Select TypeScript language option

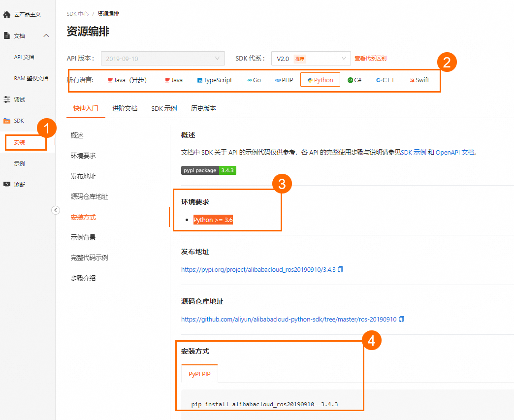point(214,80)
